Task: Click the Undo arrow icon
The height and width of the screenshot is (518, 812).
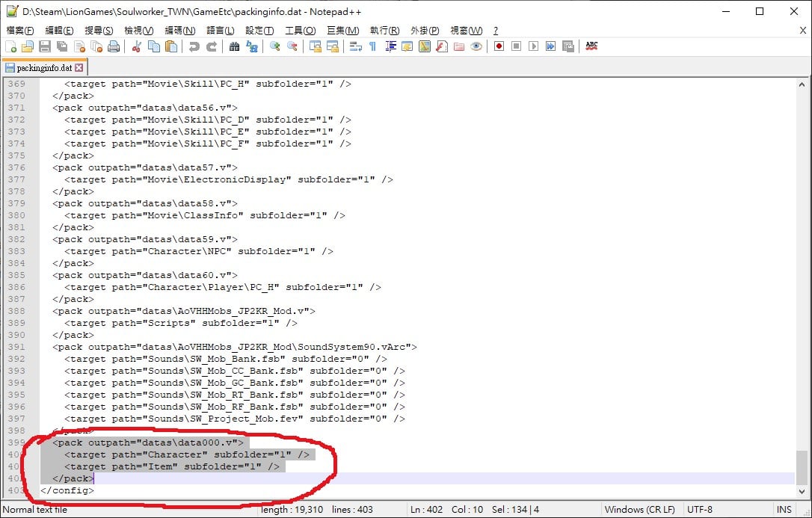Action: click(194, 46)
